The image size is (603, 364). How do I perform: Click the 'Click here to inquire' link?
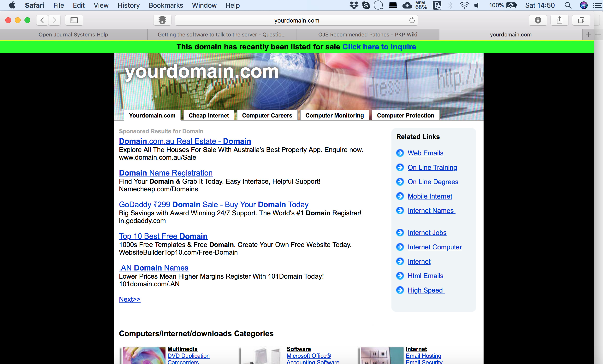click(379, 47)
